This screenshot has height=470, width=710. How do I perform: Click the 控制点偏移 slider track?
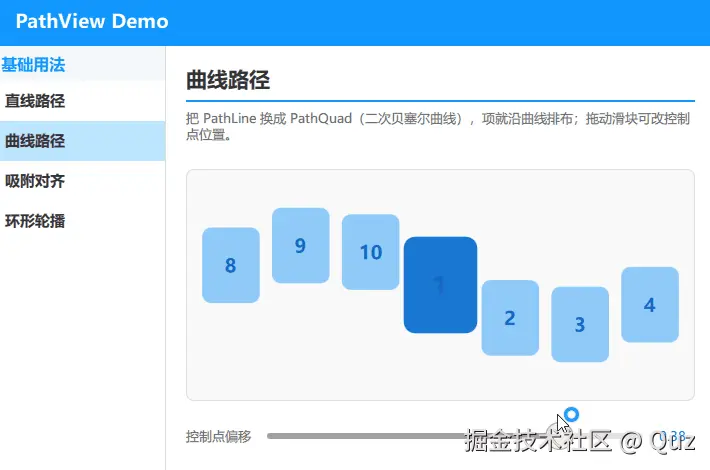click(x=457, y=436)
